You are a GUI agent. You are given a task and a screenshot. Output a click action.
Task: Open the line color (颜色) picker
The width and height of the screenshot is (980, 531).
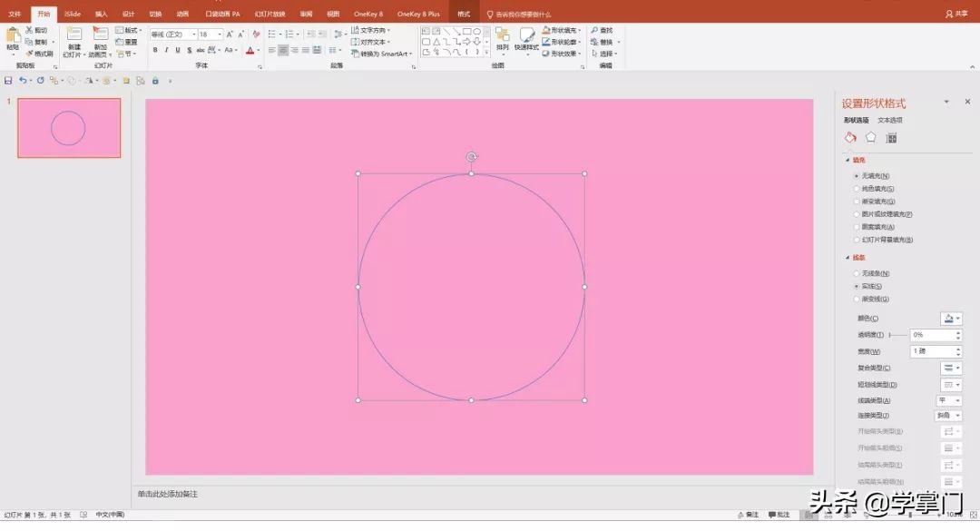(951, 319)
